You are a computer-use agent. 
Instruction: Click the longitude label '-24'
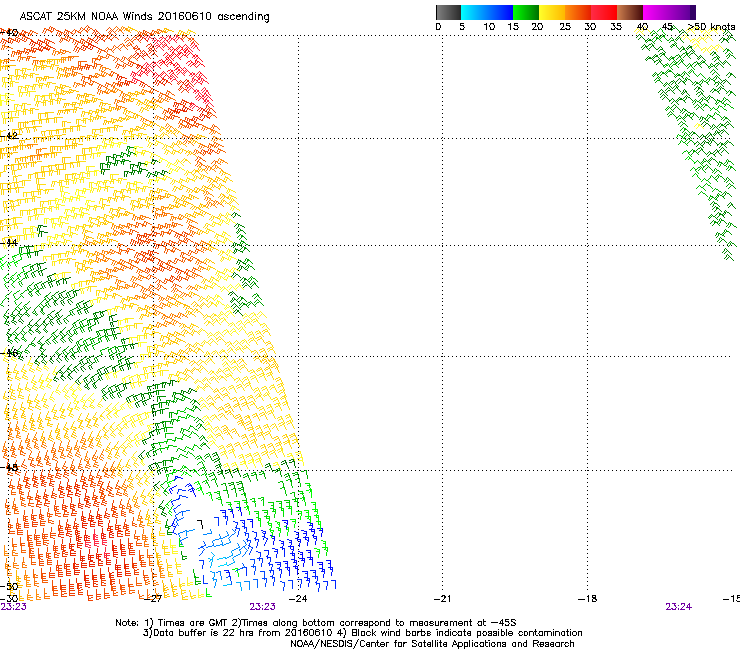point(298,599)
